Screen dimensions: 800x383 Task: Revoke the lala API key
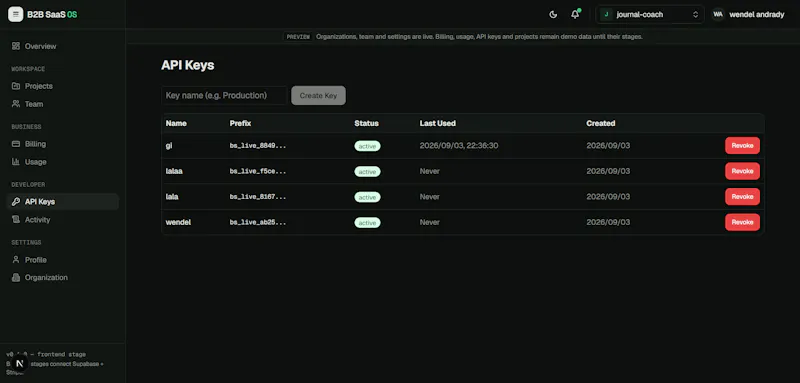(742, 196)
